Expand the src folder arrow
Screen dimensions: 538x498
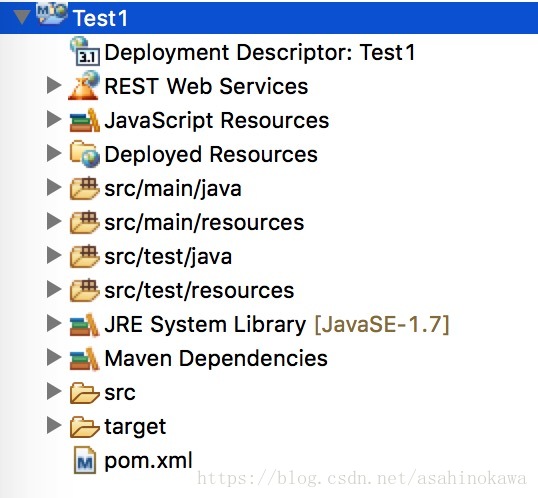pos(54,391)
